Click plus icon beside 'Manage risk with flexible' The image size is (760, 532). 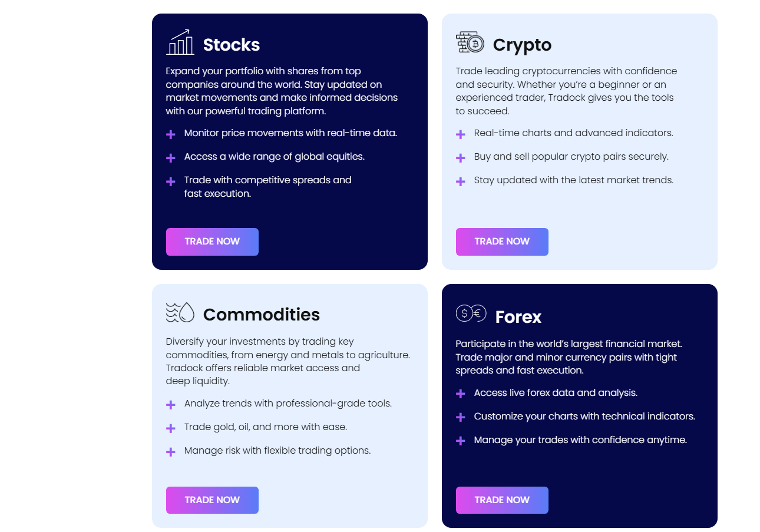coord(171,452)
